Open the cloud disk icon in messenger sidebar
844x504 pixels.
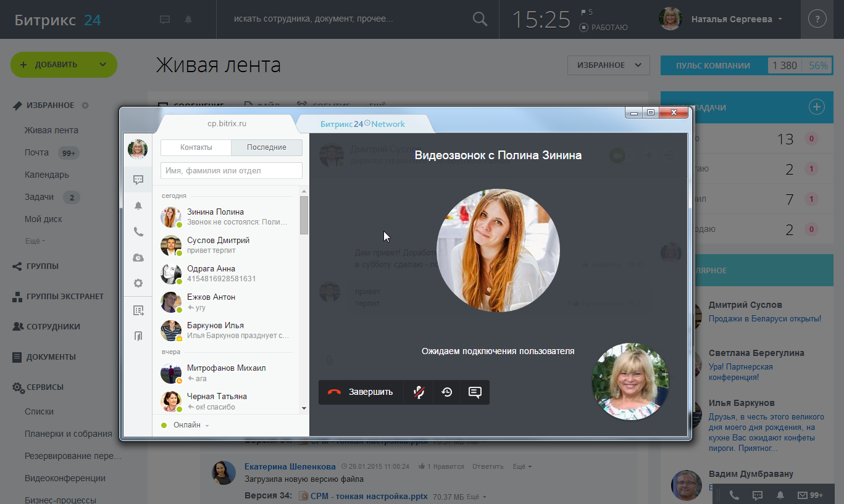point(138,258)
